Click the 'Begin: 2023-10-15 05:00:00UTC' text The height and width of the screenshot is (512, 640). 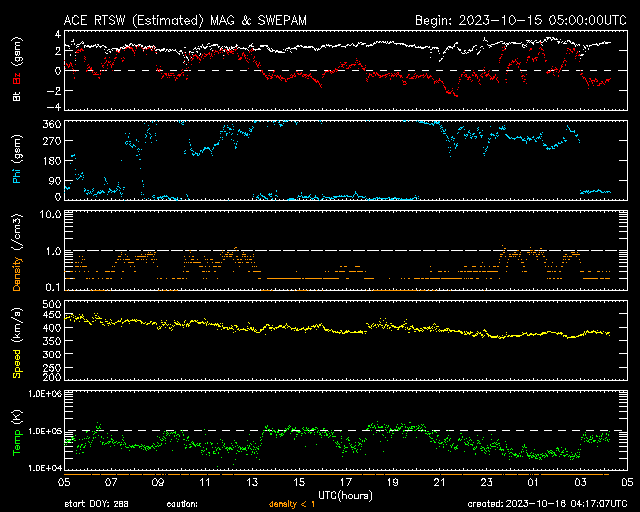(x=520, y=20)
